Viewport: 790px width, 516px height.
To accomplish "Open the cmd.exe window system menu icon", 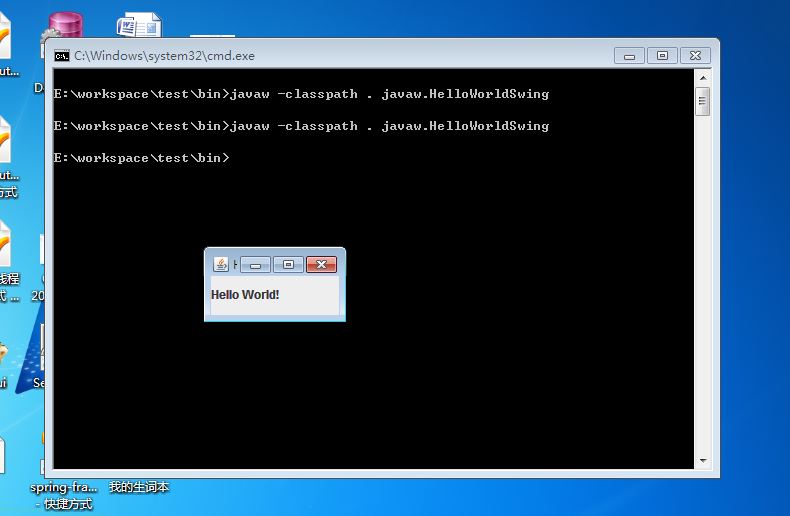I will 62,55.
